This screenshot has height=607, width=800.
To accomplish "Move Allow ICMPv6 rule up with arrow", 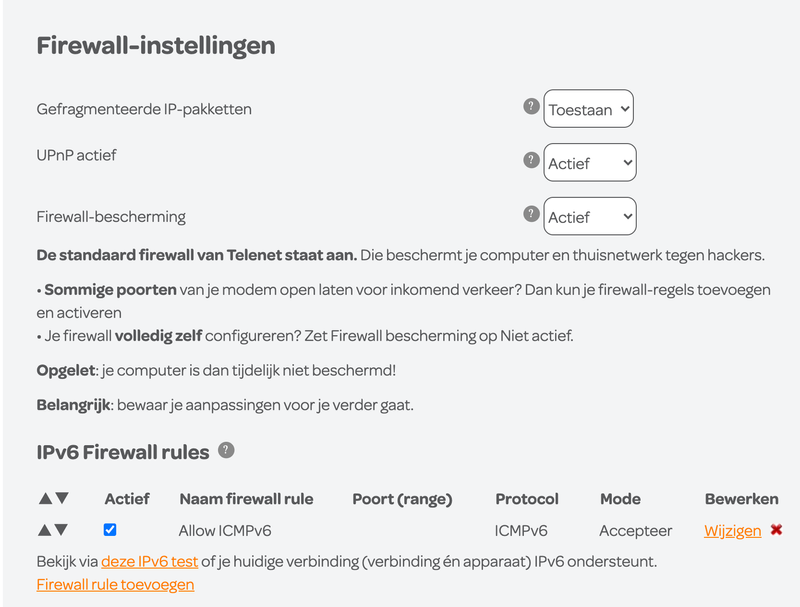I will pos(45,530).
